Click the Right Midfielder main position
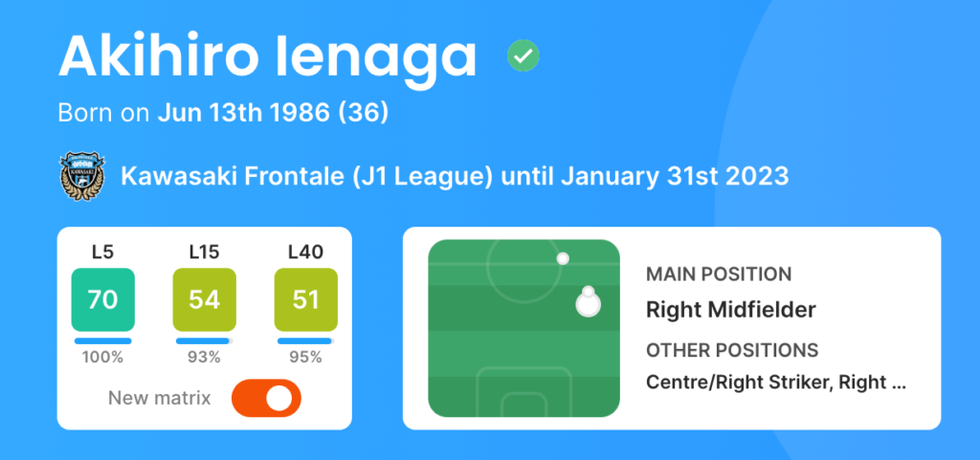The image size is (980, 460). (730, 310)
